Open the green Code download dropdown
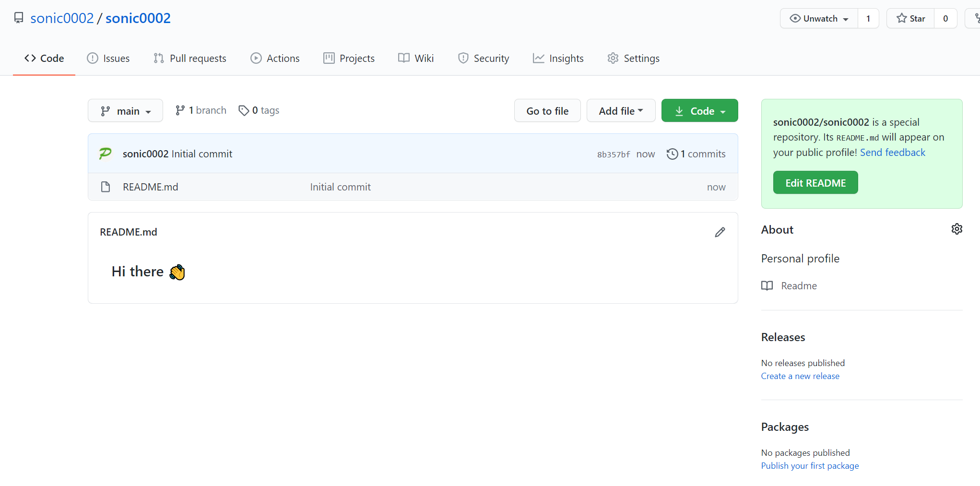 coord(700,111)
